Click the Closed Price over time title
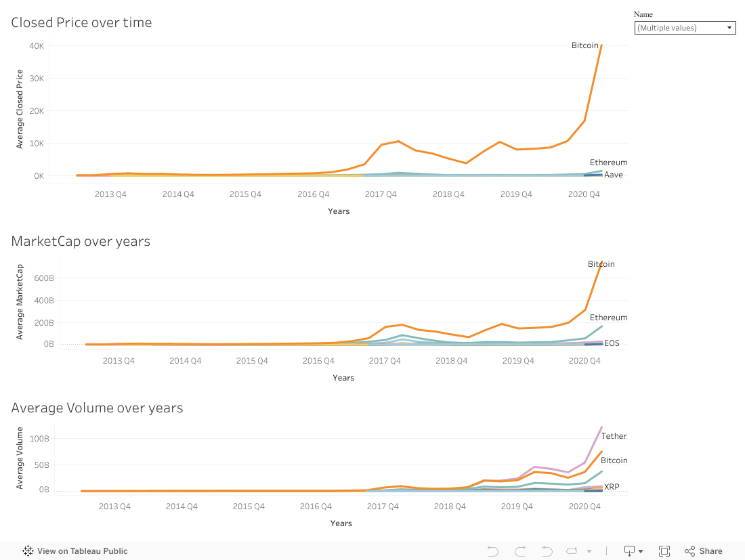 [81, 22]
